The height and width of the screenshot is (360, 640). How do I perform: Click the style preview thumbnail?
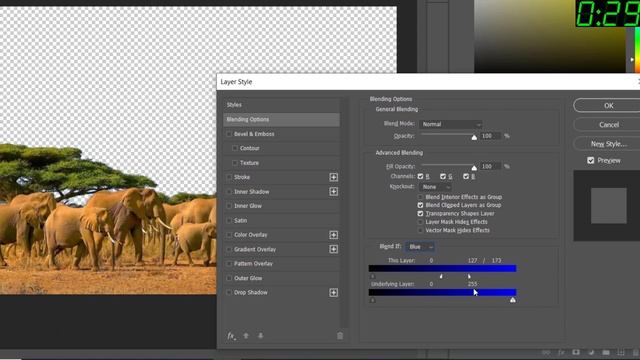tap(608, 206)
